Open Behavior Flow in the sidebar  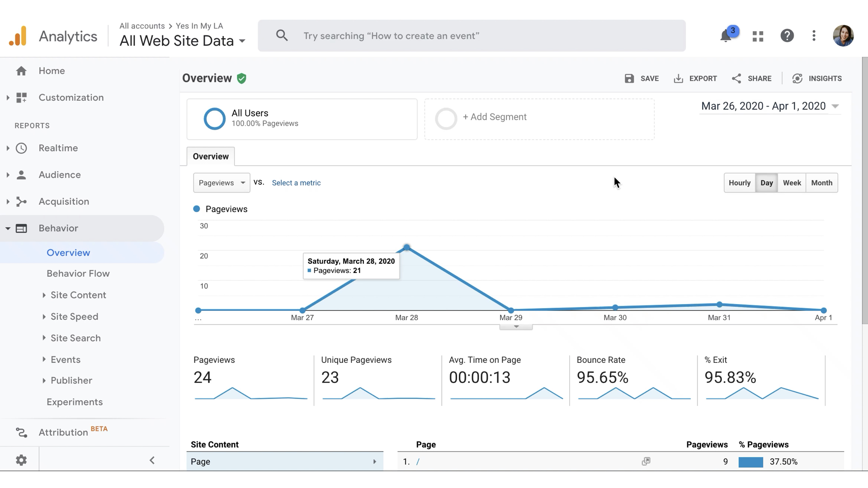[x=78, y=273]
